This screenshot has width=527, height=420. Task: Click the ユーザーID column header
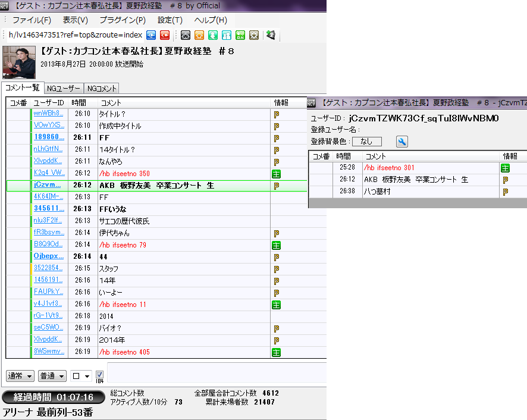(x=49, y=103)
